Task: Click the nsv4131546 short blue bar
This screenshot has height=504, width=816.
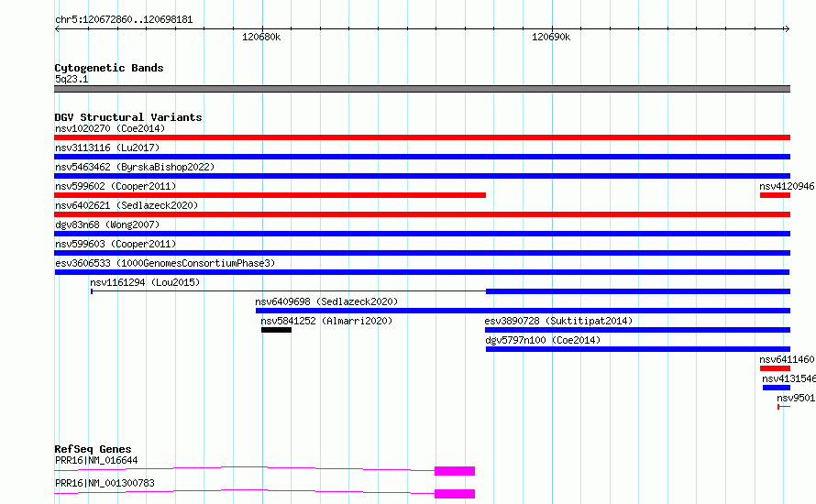Action: point(777,388)
